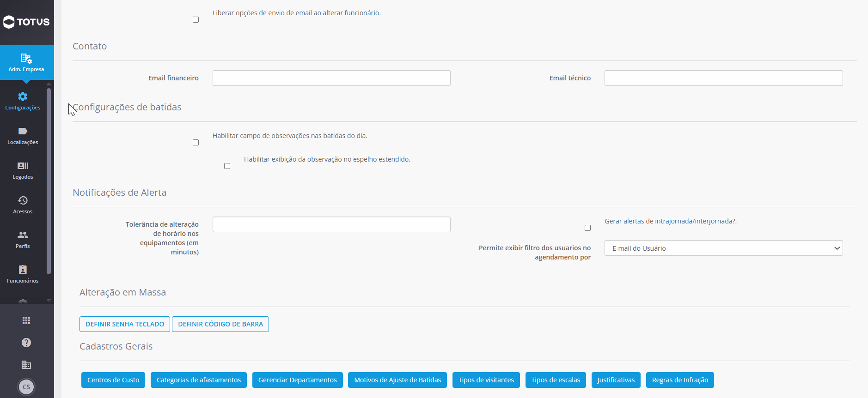Open the CS user avatar
The image size is (868, 398).
[x=26, y=387]
